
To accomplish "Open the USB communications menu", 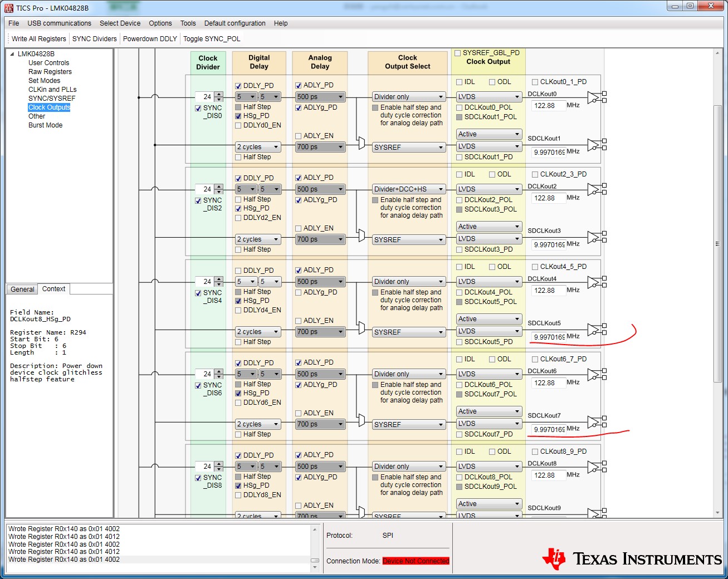I will [x=60, y=23].
